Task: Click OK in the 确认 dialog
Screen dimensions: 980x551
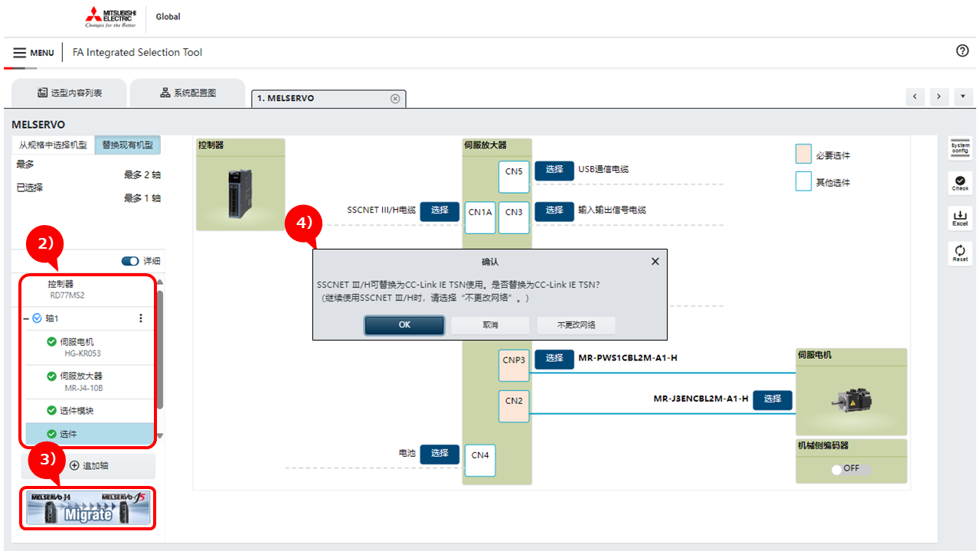Action: (404, 325)
